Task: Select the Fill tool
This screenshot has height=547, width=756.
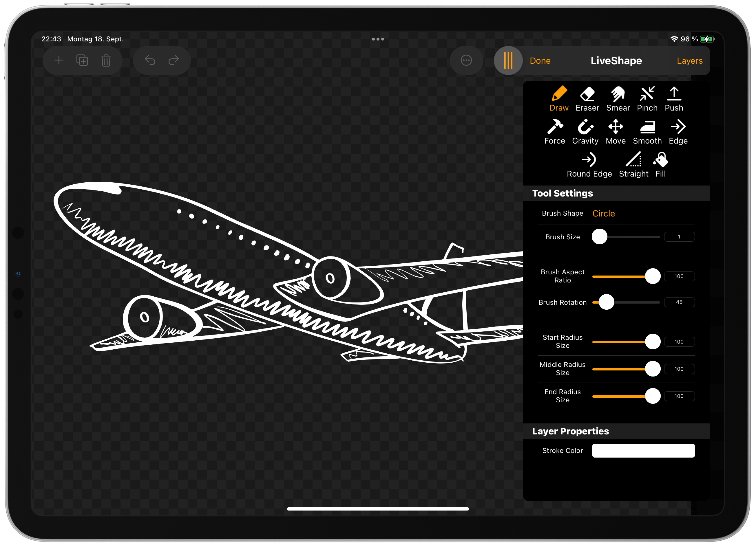Action: point(660,165)
